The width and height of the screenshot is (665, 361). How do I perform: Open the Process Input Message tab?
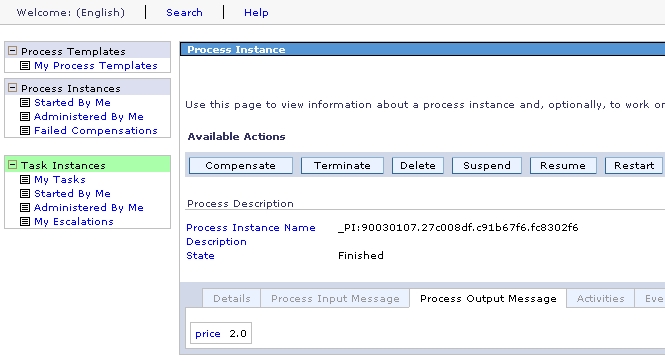[335, 299]
